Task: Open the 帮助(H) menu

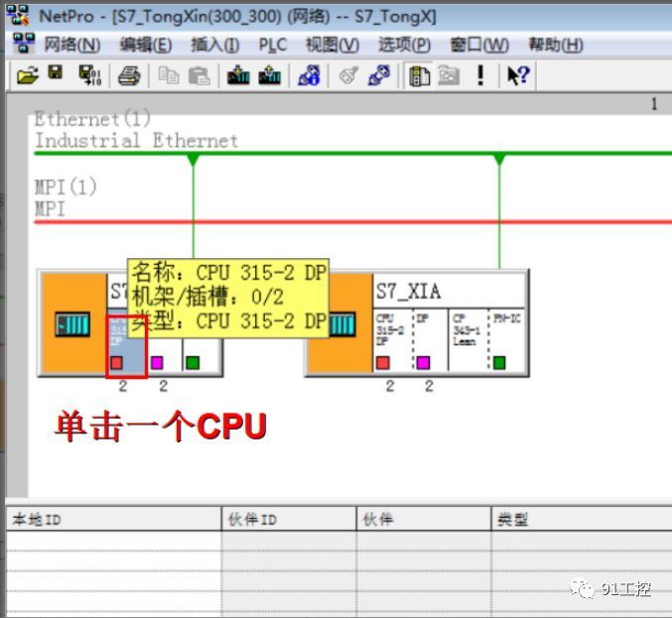Action: (555, 45)
